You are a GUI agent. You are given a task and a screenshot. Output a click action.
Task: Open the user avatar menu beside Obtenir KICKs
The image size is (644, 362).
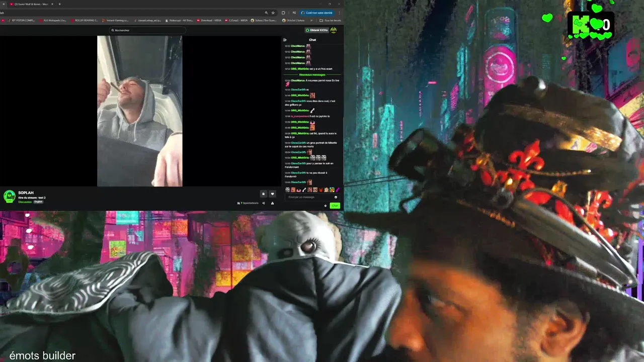coord(334,30)
